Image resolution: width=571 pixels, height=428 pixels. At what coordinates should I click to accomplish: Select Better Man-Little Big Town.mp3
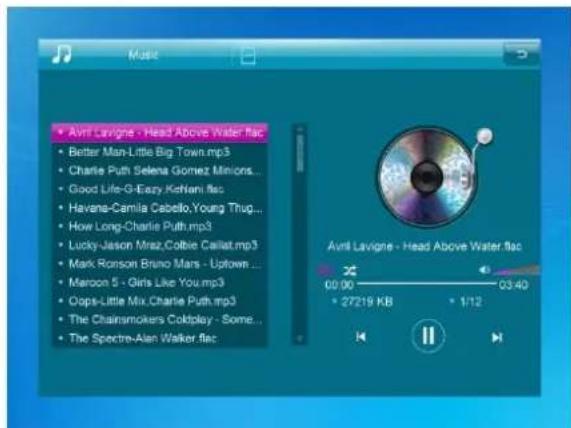coord(160,152)
